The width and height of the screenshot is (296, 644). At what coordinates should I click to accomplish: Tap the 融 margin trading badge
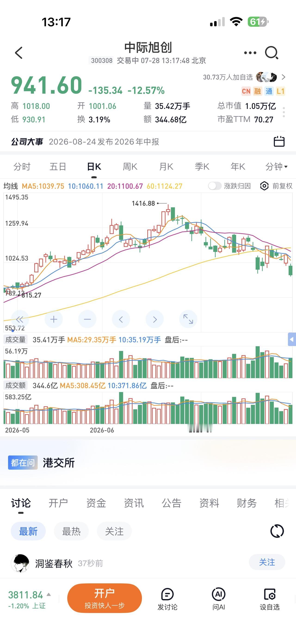[x=258, y=91]
